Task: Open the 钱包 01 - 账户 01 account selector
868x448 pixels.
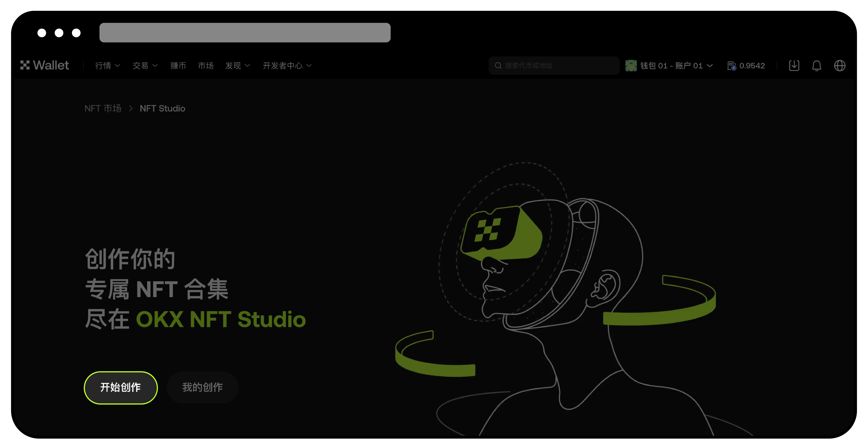Action: [x=669, y=66]
